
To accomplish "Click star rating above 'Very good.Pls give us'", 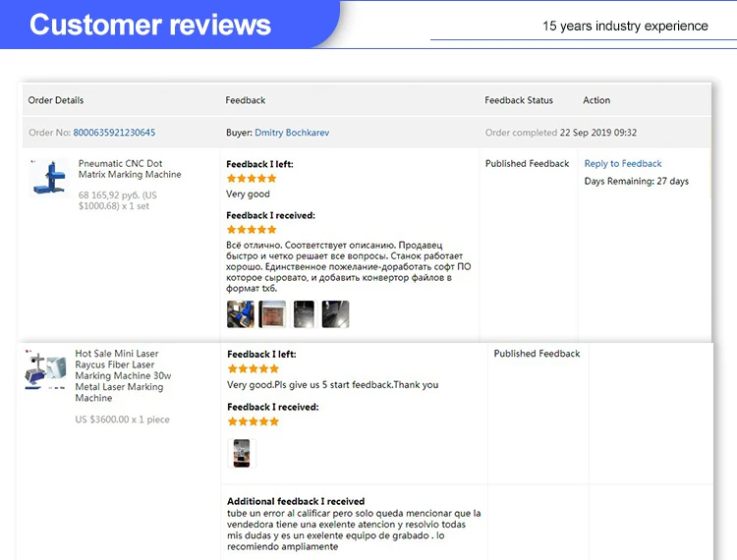I will tap(254, 368).
